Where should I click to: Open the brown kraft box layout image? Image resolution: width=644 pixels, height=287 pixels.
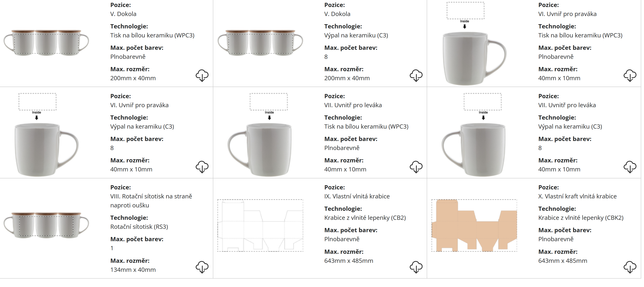click(474, 225)
